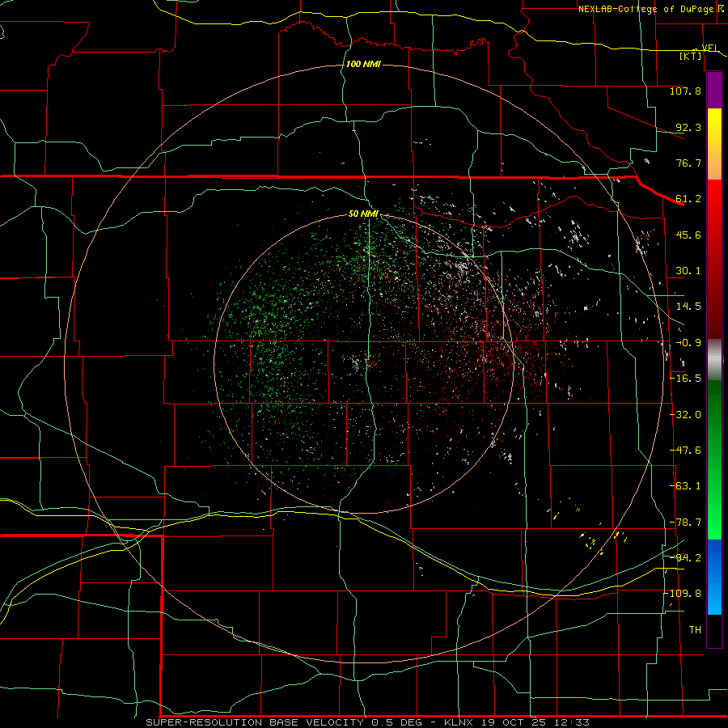Click the 92.3 scale value
Image resolution: width=728 pixels, height=728 pixels.
pos(688,127)
